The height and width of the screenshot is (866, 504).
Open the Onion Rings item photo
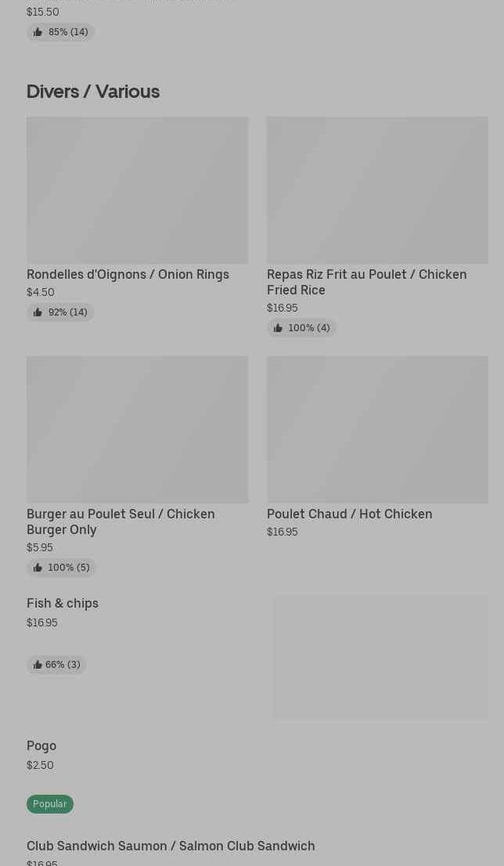(137, 190)
